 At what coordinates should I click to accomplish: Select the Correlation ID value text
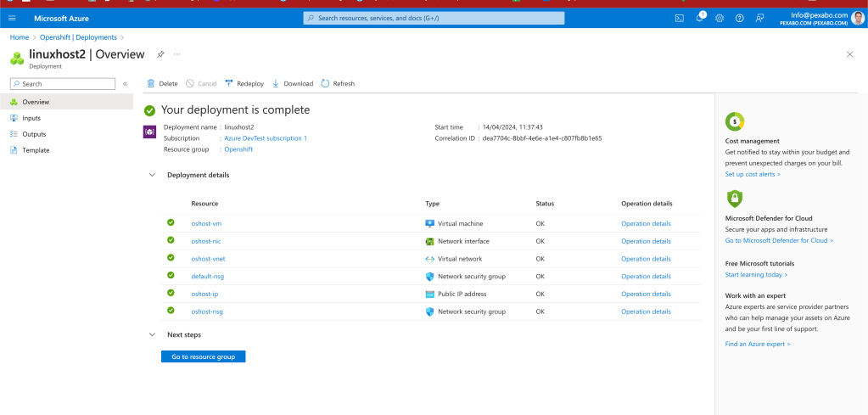(x=542, y=138)
